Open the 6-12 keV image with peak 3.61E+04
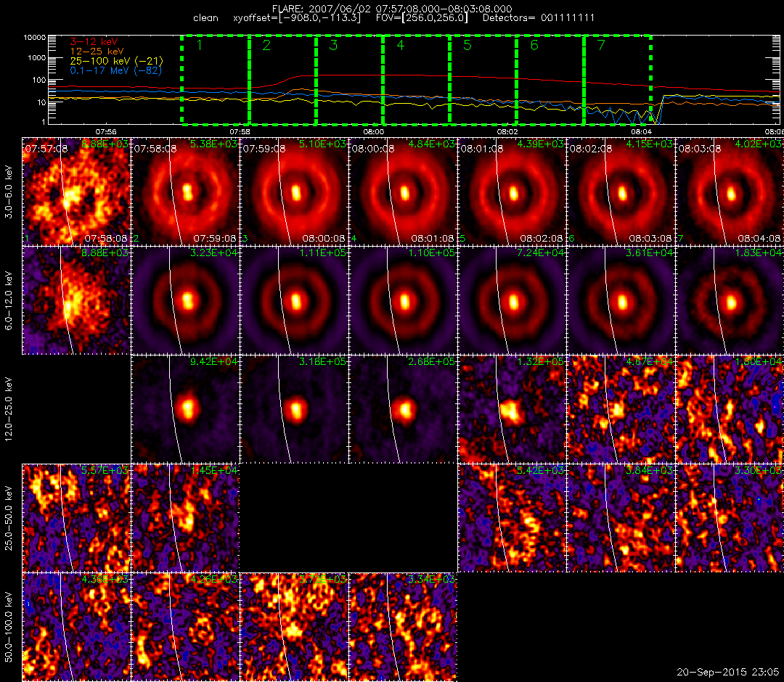Viewport: 784px width, 682px height. click(x=621, y=301)
